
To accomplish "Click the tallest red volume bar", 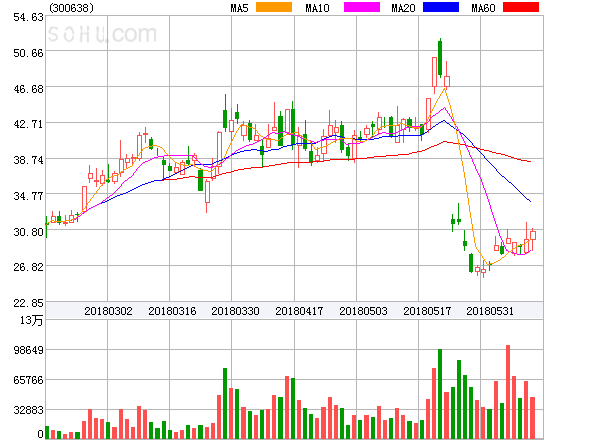I will [x=508, y=392].
